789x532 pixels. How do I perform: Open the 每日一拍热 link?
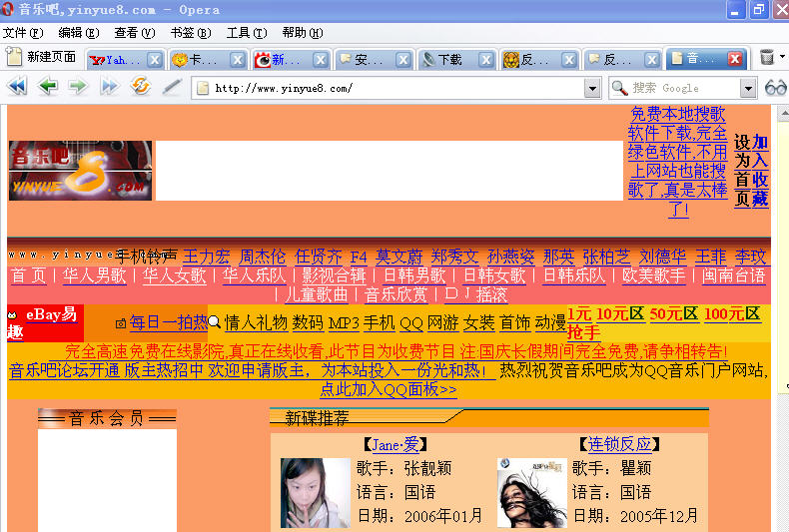[169, 322]
